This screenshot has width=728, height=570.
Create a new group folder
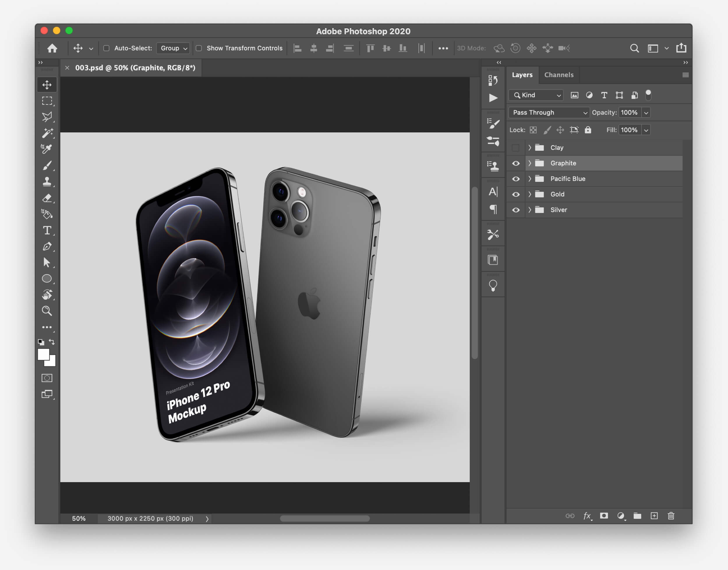pyautogui.click(x=637, y=516)
